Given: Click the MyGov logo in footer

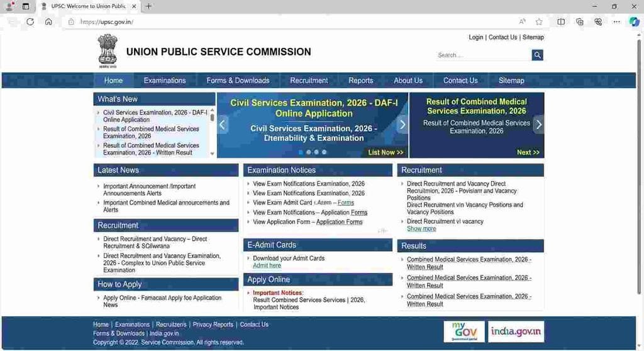Looking at the screenshot, I should 464,331.
